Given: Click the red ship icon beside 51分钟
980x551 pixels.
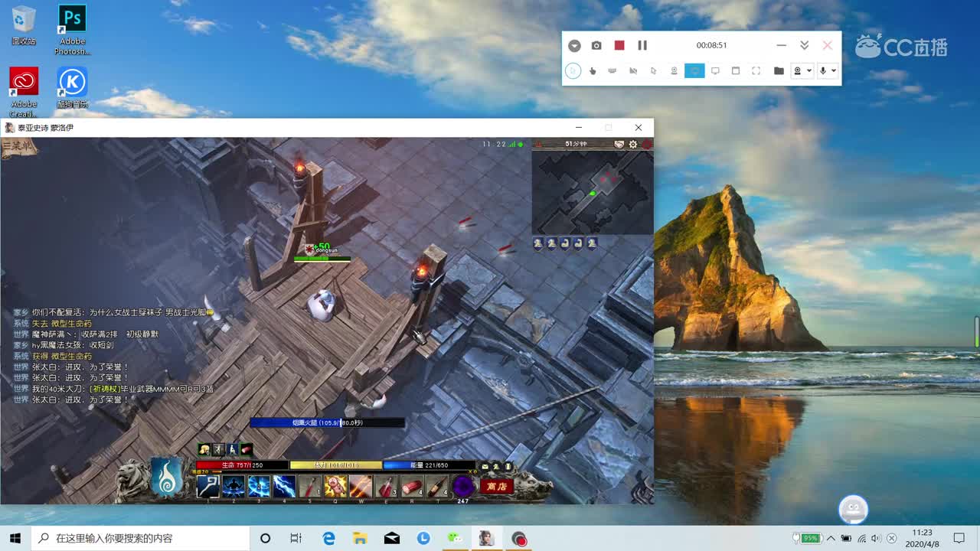Looking at the screenshot, I should pyautogui.click(x=537, y=144).
